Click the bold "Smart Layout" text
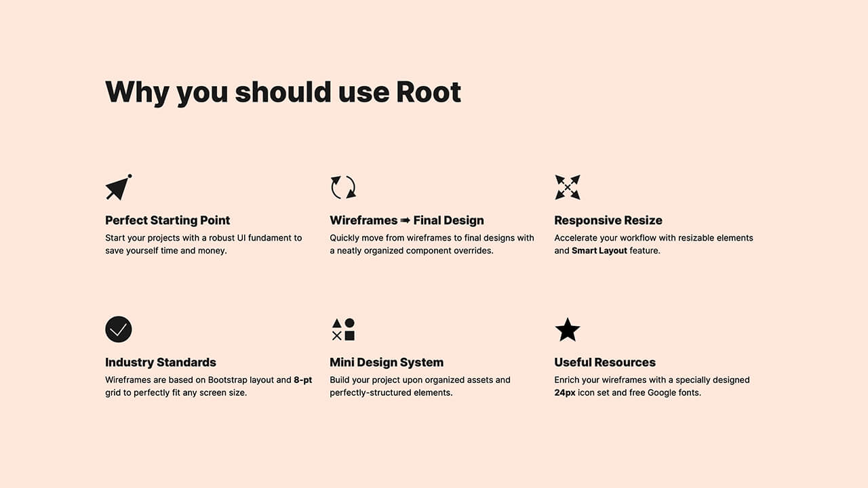Viewport: 868px width, 488px height. (599, 251)
